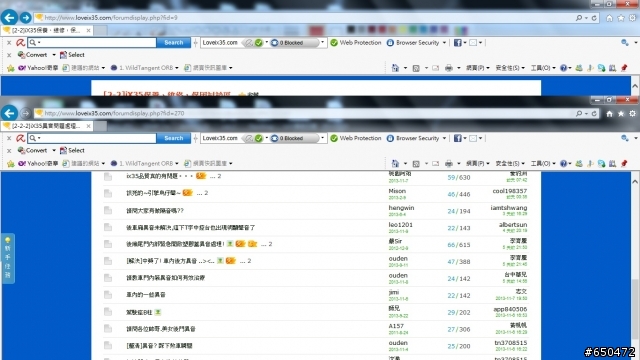This screenshot has width=640, height=360.
Task: Click the Facebook icon in the front window toolbar
Action: pos(458,138)
